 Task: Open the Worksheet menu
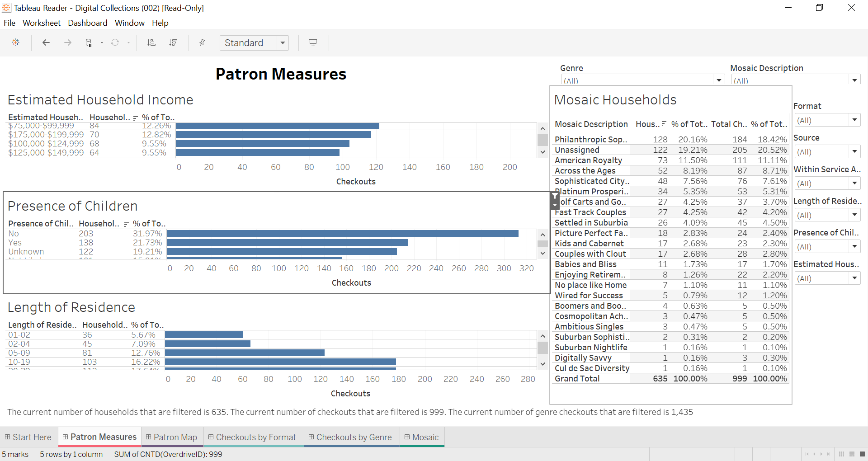point(42,23)
